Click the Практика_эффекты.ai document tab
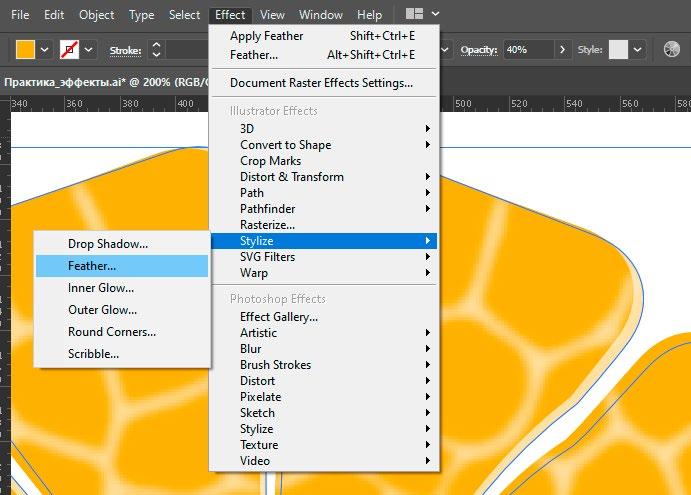Screen dimensions: 691x495 tap(105, 82)
